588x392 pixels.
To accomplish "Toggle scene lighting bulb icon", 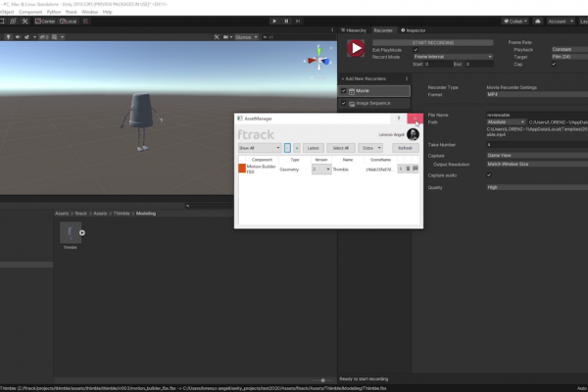I will point(8,37).
